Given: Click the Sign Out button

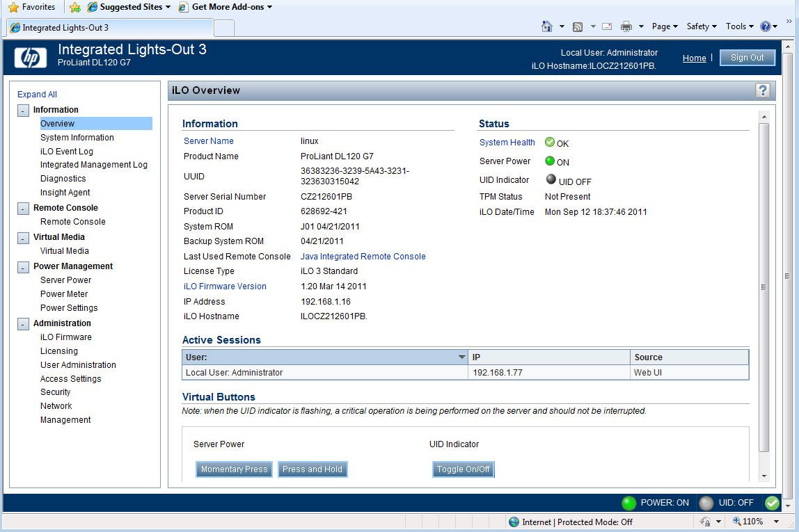Looking at the screenshot, I should pos(747,58).
